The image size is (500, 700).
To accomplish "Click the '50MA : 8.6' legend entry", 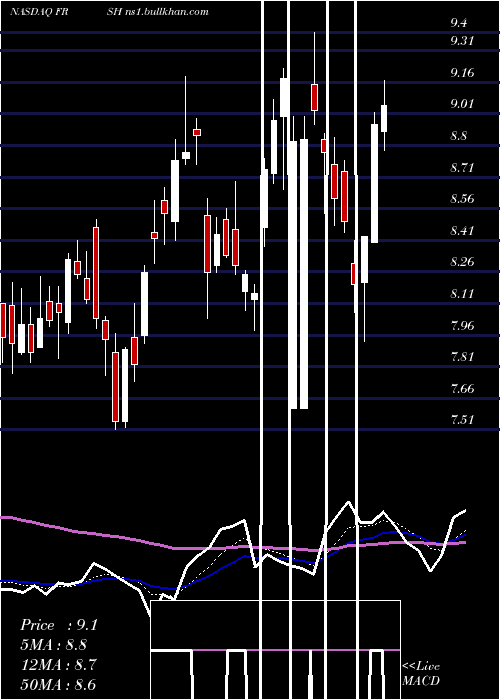I will [x=58, y=684].
